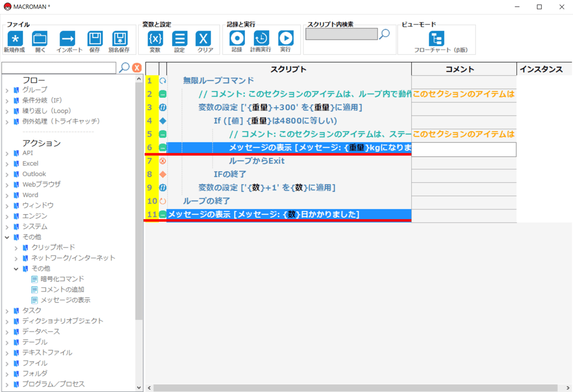This screenshot has width=573, height=392.
Task: Select the IFの終了 script row
Action: (x=289, y=174)
